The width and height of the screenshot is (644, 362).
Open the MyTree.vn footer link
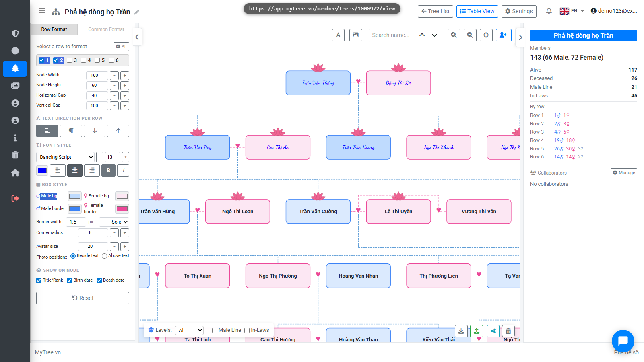click(48, 352)
